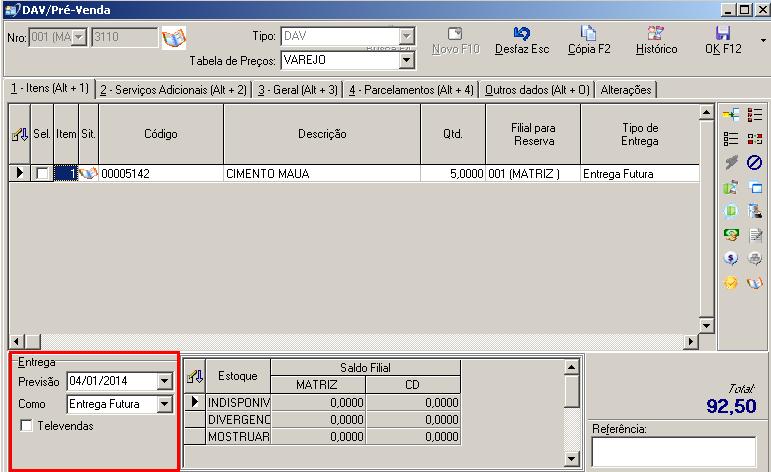Switch to the Alterações tab

click(x=626, y=90)
